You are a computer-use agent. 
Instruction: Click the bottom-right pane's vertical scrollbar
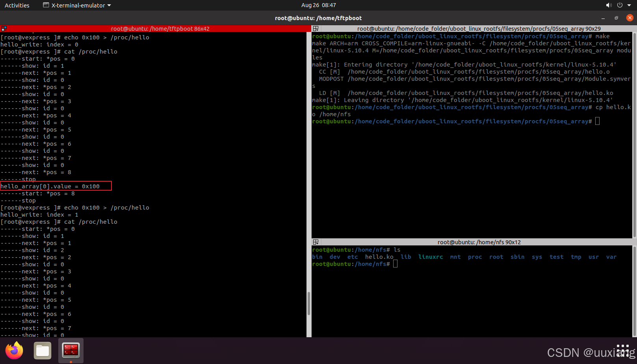pyautogui.click(x=634, y=292)
